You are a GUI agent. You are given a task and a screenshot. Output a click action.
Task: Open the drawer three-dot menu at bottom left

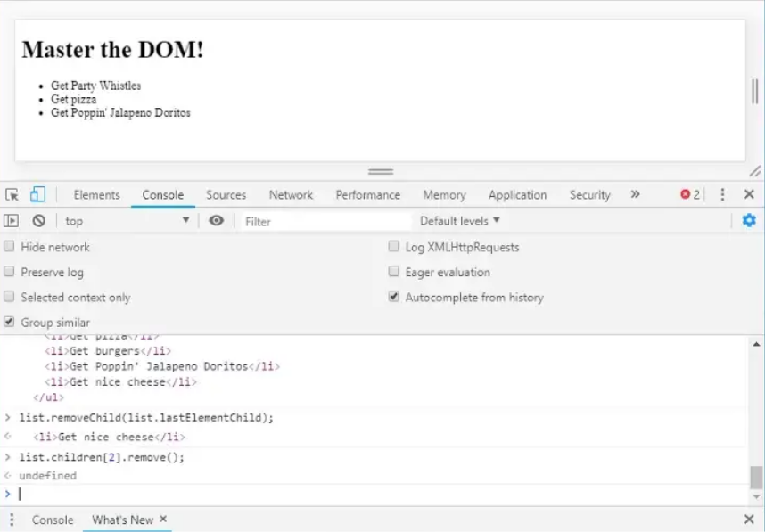coord(12,520)
